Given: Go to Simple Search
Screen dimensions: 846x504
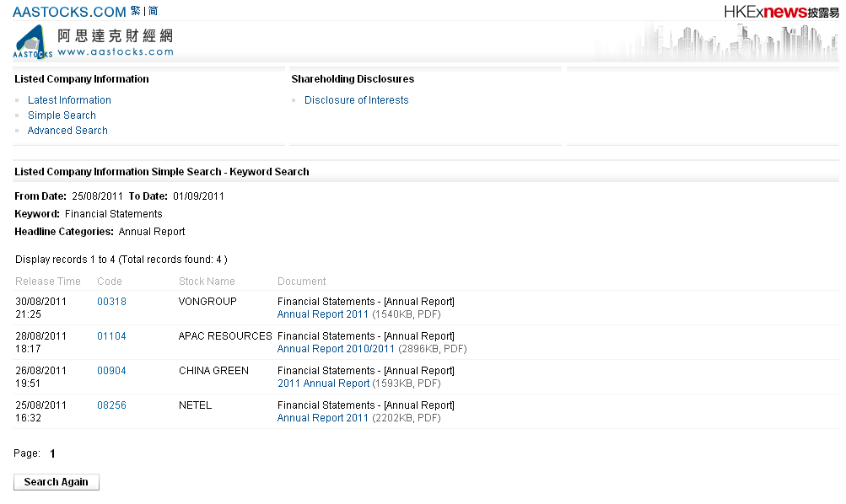Looking at the screenshot, I should click(62, 115).
